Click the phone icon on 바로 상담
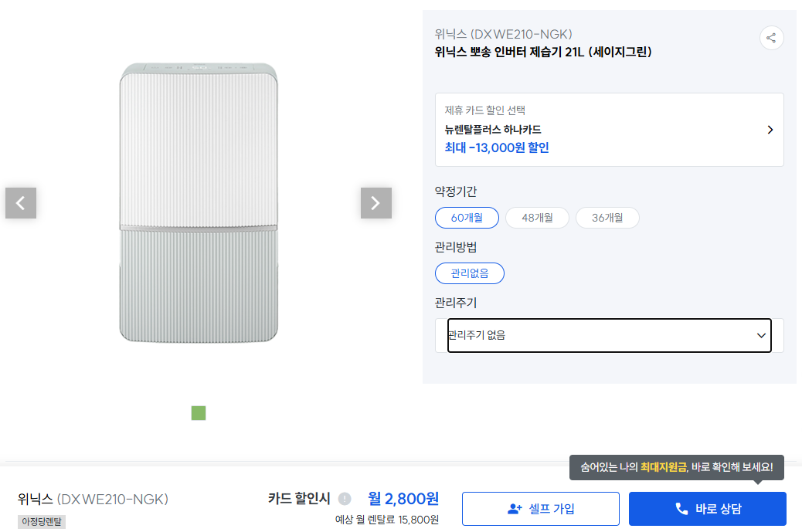Image resolution: width=802 pixels, height=532 pixels. [x=681, y=509]
